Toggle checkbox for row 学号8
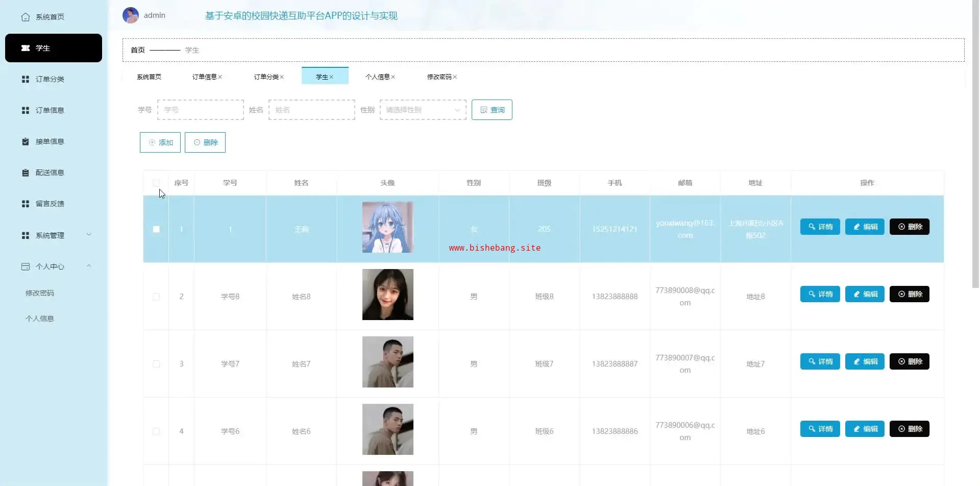The width and height of the screenshot is (980, 486). (x=156, y=297)
